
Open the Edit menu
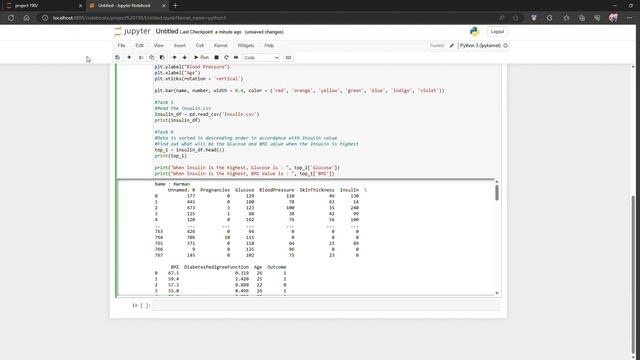coord(140,46)
